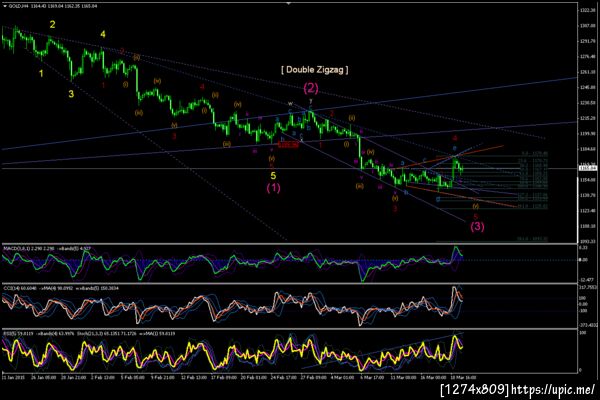Image resolution: width=600 pixels, height=400 pixels.
Task: Click the 27 Feb 09:00 time label
Action: [x=314, y=377]
